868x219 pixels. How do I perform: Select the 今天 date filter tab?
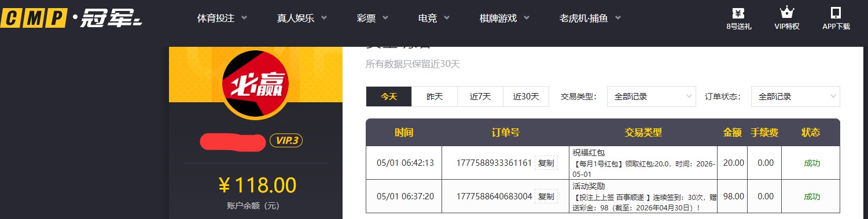[389, 96]
